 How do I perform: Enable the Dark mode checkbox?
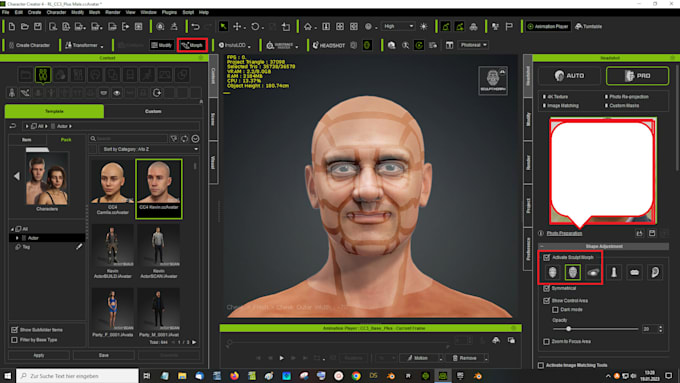(x=555, y=310)
